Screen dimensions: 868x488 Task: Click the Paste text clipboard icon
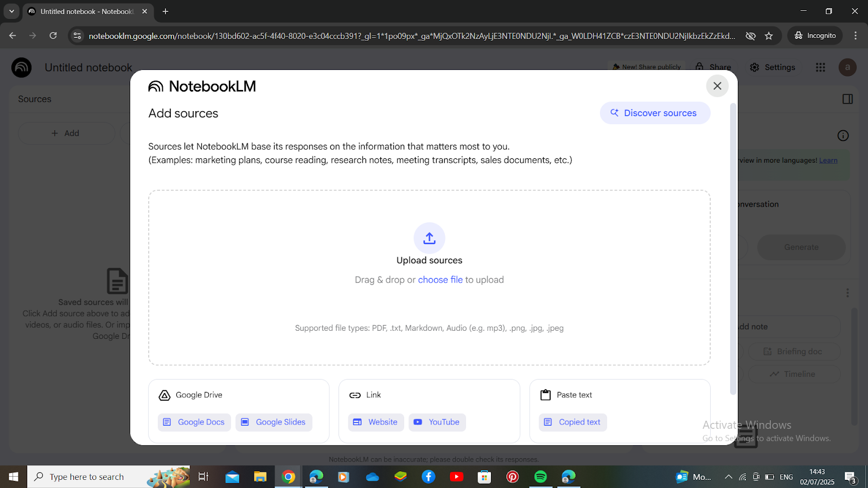546,395
